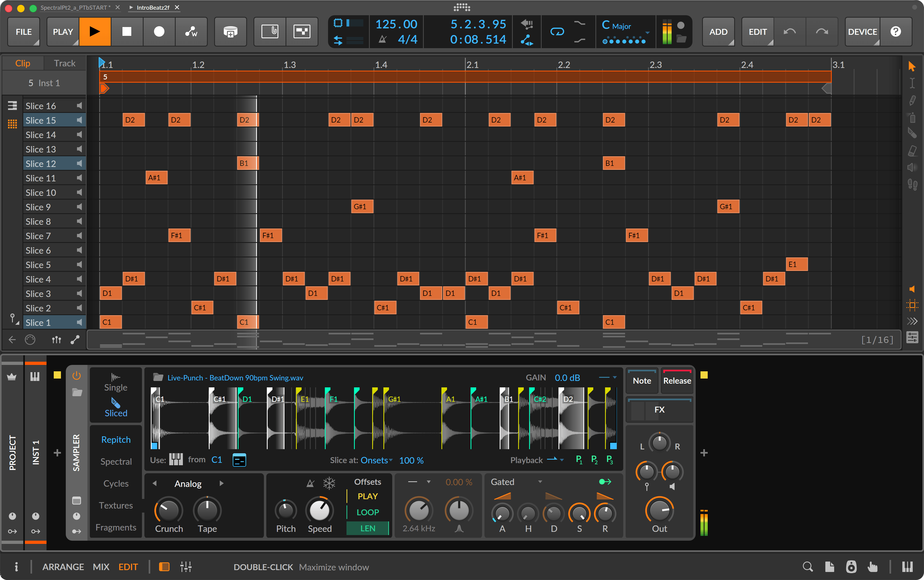Toggle Slice 7 speaker icon
This screenshot has height=580, width=924.
point(79,235)
